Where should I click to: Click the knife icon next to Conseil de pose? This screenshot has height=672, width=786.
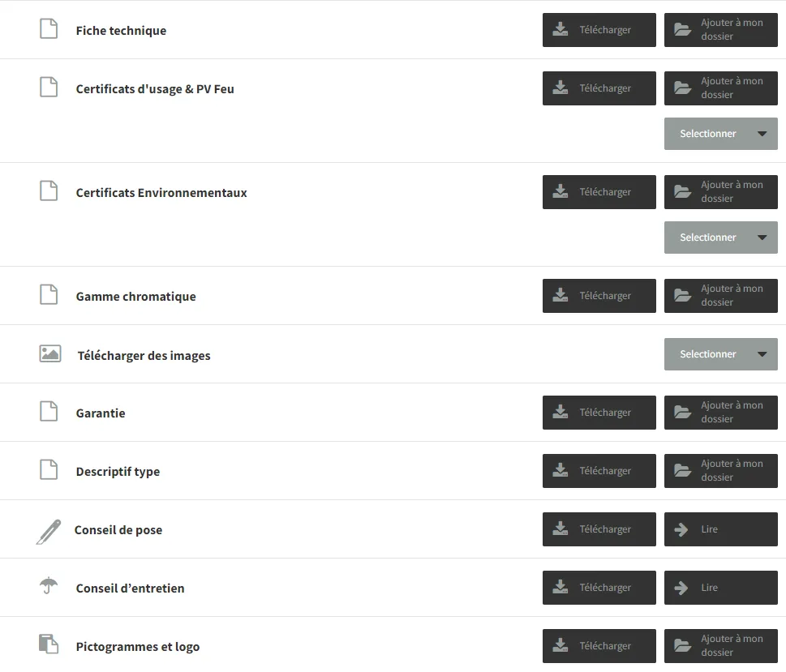point(49,531)
